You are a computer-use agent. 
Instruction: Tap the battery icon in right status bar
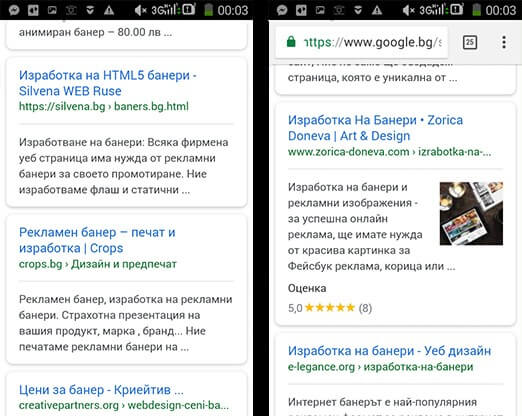[476, 10]
